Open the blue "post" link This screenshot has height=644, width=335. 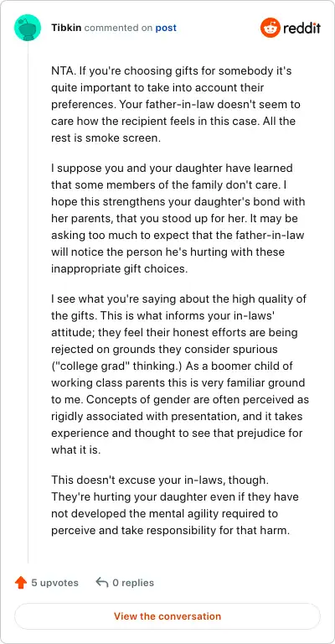(x=166, y=28)
